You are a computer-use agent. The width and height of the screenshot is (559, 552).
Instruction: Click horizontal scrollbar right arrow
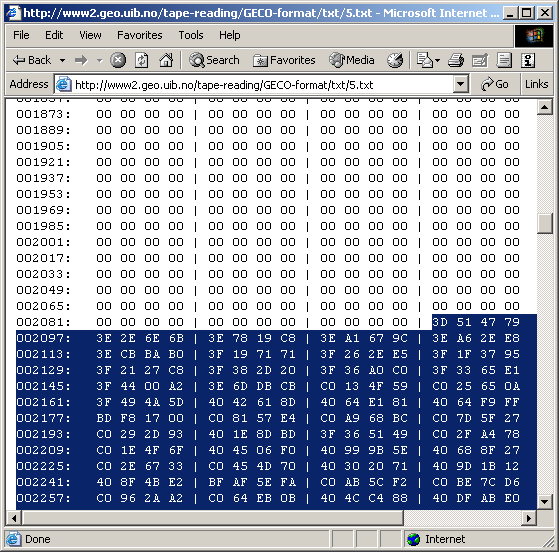point(529,518)
